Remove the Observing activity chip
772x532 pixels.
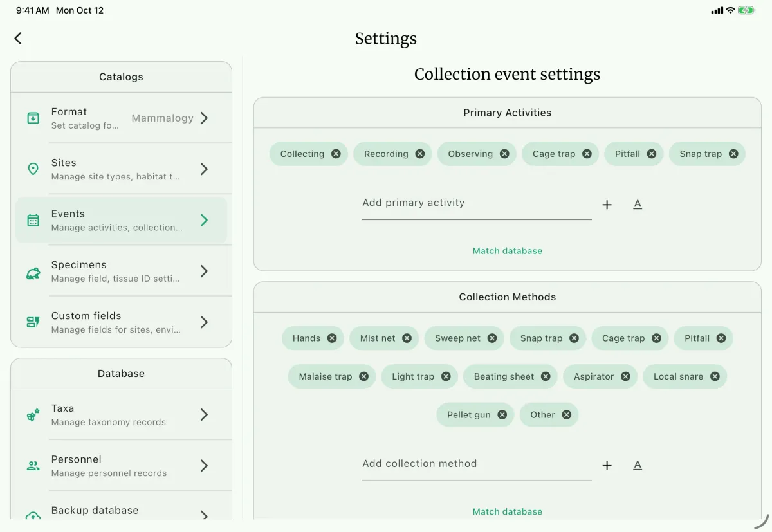[x=504, y=154]
